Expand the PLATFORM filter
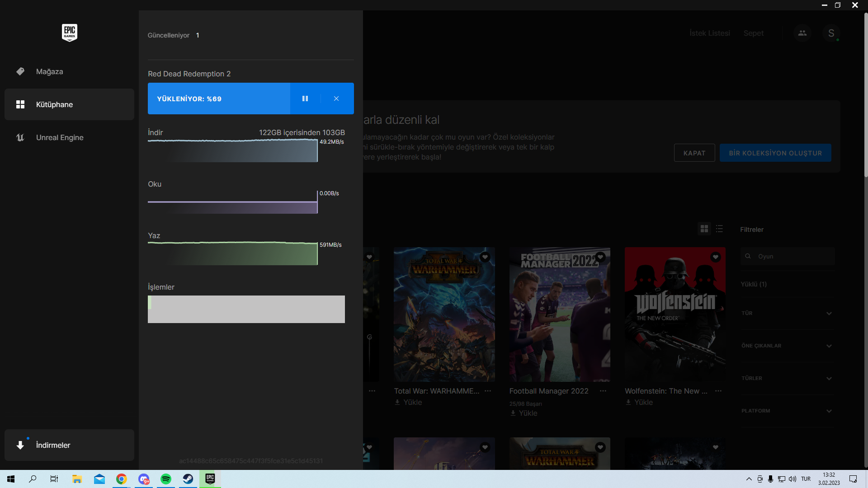This screenshot has height=488, width=868. point(787,411)
